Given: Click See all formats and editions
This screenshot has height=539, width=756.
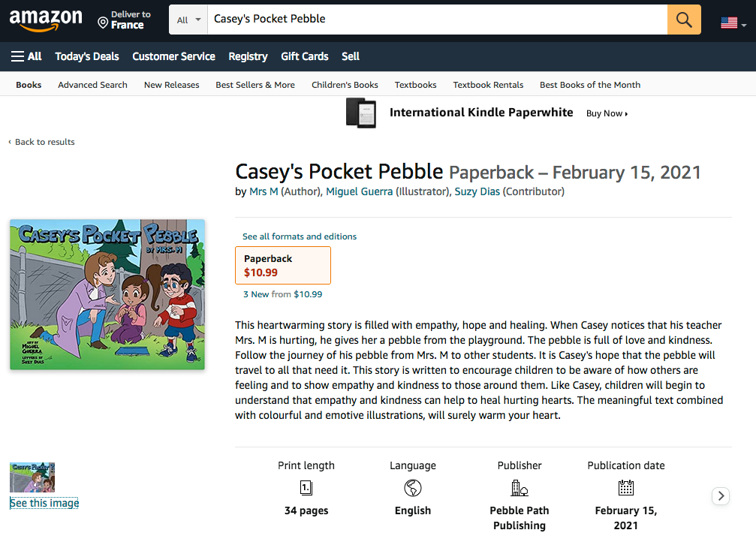Looking at the screenshot, I should [300, 236].
